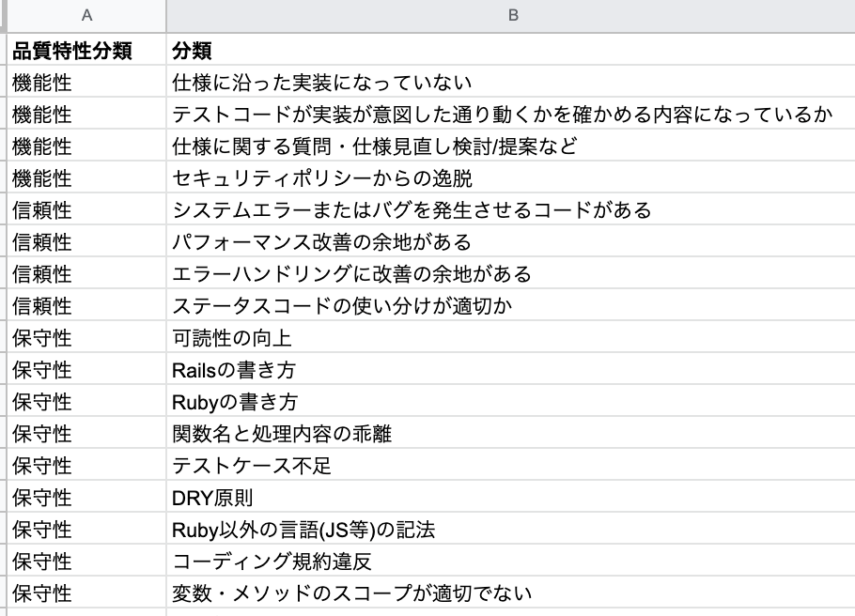The image size is (855, 616).
Task: Select 保守性 in the DRY原則 row
Action: (86, 497)
